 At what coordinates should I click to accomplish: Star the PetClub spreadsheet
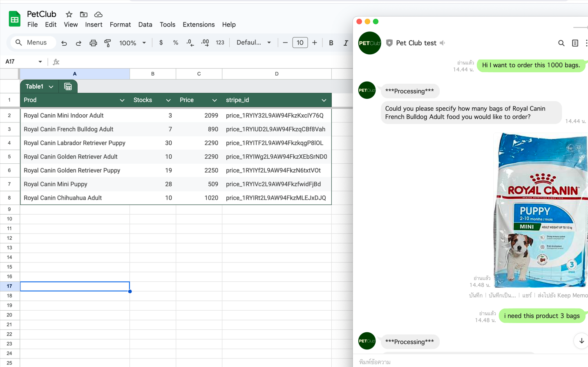pos(69,14)
